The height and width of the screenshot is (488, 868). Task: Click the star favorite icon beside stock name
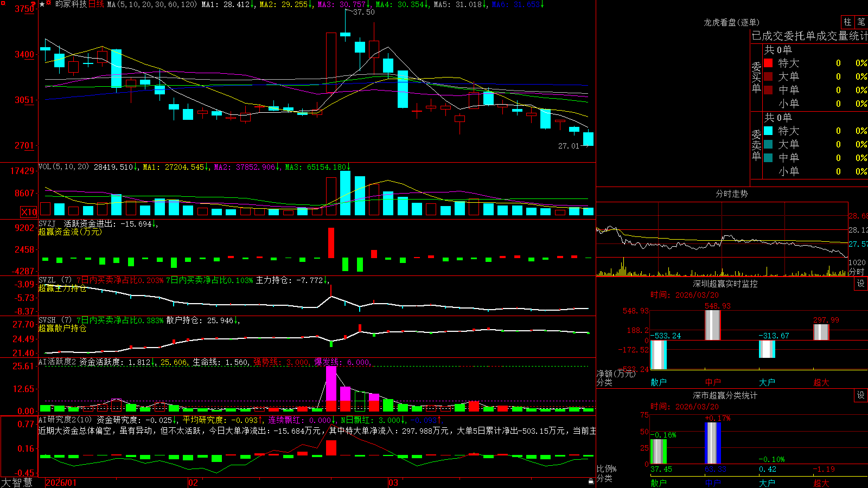(42, 4)
